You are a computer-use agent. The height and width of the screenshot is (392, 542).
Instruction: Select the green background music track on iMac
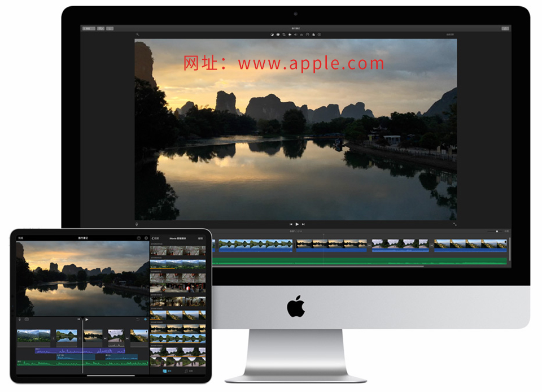pos(360,261)
